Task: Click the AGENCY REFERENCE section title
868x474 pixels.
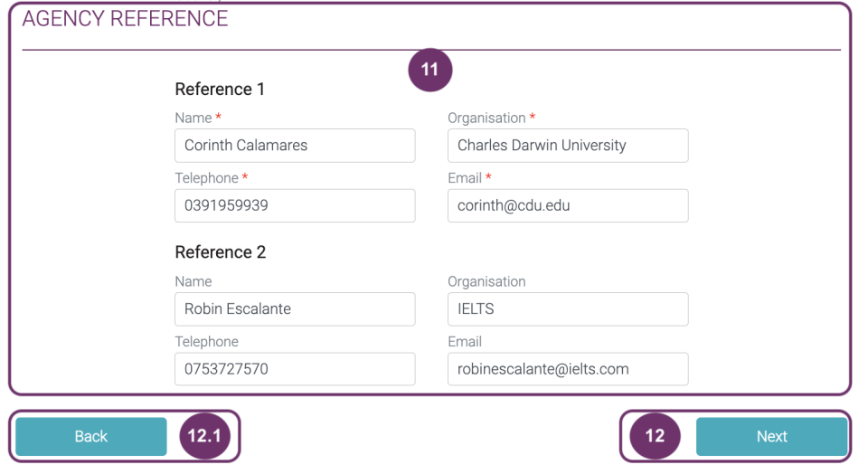Action: coord(125,19)
